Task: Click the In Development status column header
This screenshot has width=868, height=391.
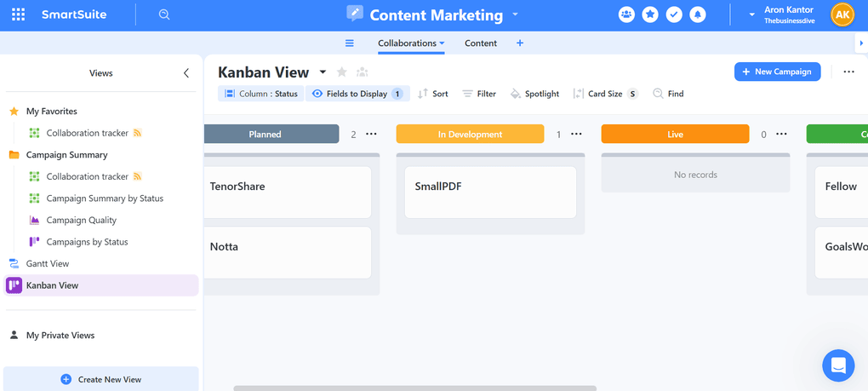Action: tap(470, 134)
